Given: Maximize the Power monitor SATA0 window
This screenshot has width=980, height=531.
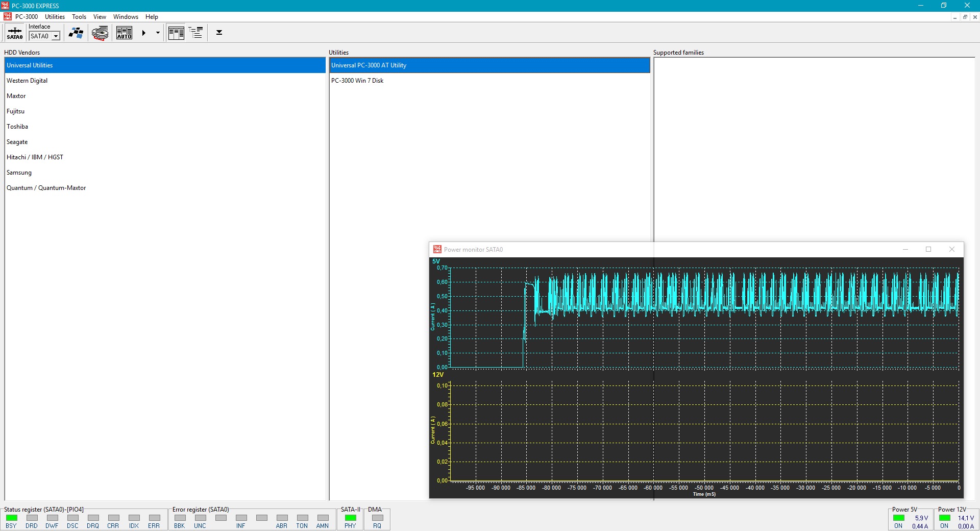Looking at the screenshot, I should (928, 249).
